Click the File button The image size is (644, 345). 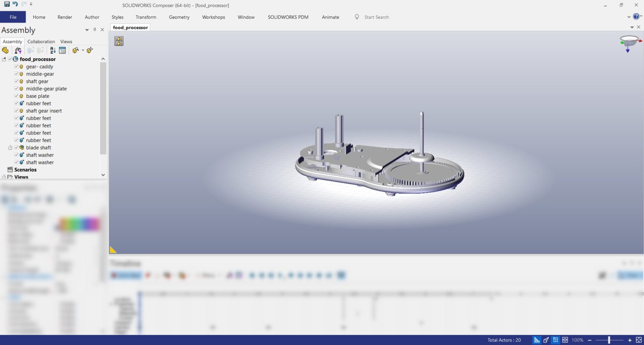coord(13,17)
